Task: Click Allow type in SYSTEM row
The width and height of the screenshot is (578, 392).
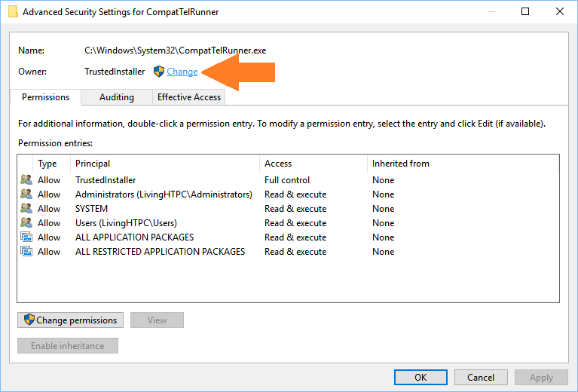Action: coord(49,209)
